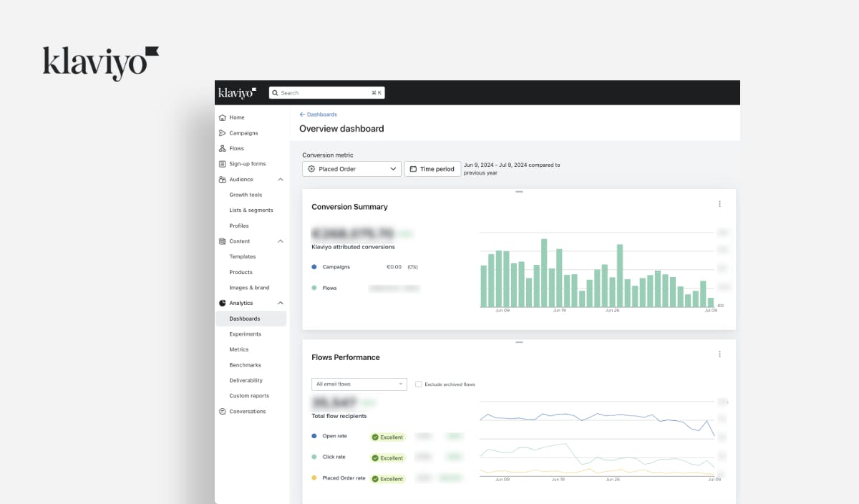Collapse the Content section chevron
859x504 pixels.
coord(280,241)
